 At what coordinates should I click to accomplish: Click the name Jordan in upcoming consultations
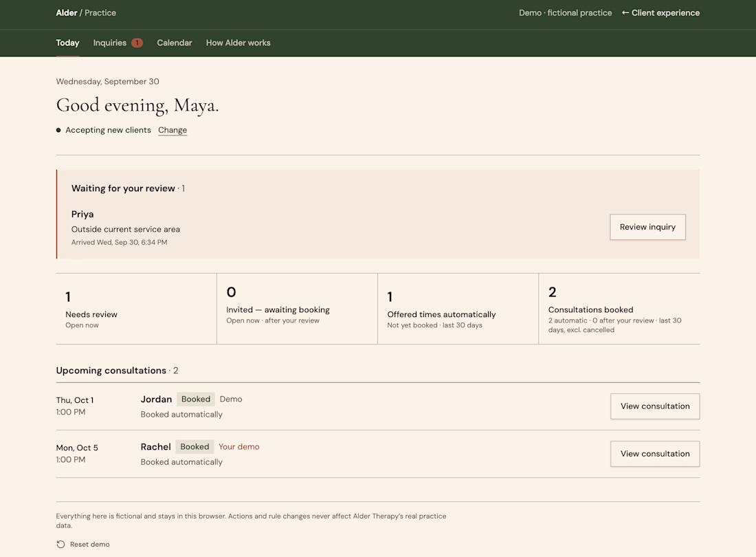(156, 400)
